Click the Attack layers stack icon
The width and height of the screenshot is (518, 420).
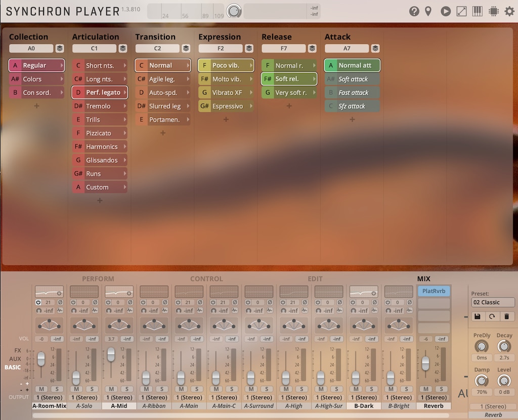click(x=375, y=49)
